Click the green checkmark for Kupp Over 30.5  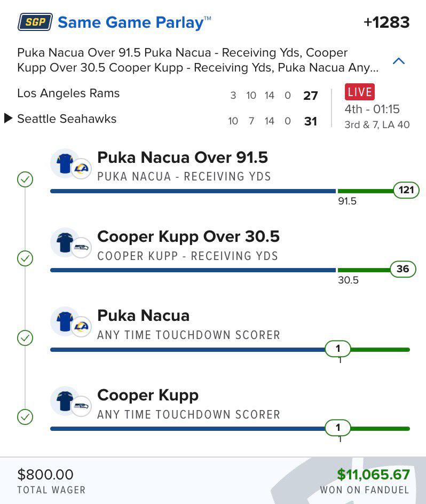(25, 258)
